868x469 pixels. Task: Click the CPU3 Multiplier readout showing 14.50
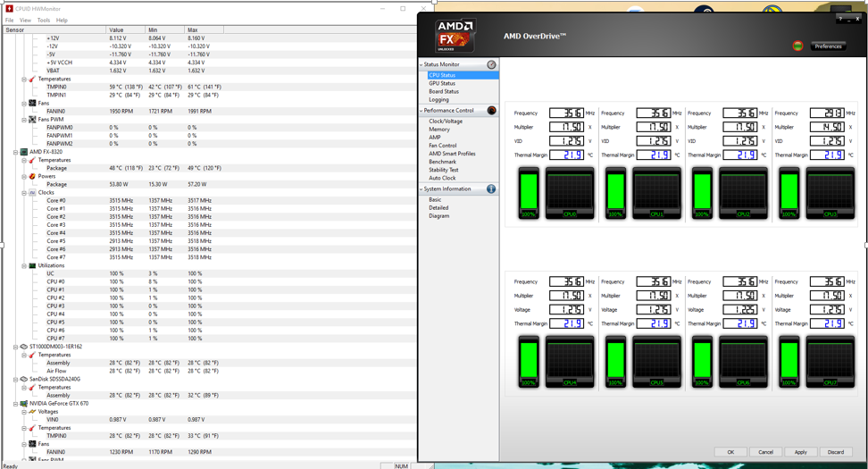pyautogui.click(x=827, y=127)
